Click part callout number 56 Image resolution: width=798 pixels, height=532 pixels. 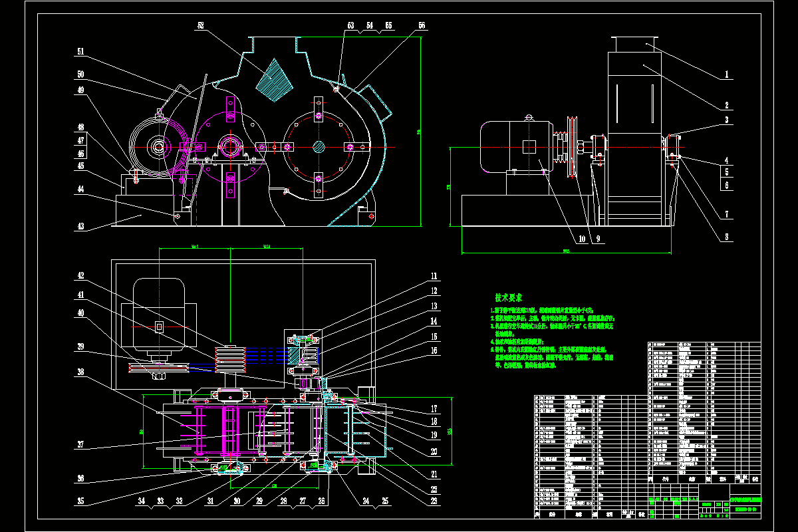pyautogui.click(x=421, y=25)
